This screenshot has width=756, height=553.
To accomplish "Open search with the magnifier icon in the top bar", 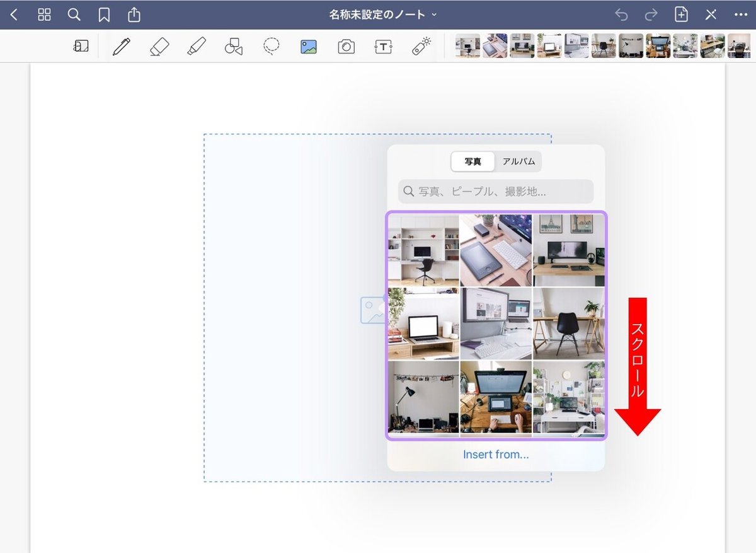I will point(74,15).
